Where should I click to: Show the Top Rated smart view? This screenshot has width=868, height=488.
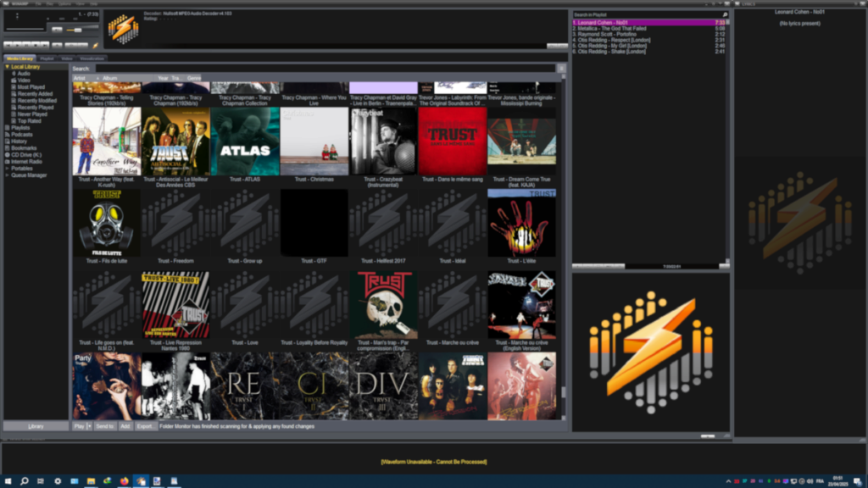[x=30, y=120]
